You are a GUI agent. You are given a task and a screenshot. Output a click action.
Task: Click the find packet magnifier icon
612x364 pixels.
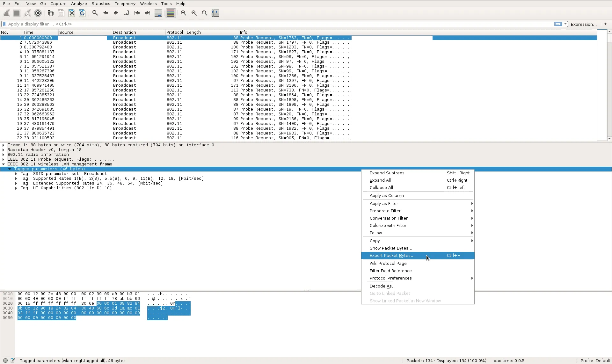click(x=95, y=13)
